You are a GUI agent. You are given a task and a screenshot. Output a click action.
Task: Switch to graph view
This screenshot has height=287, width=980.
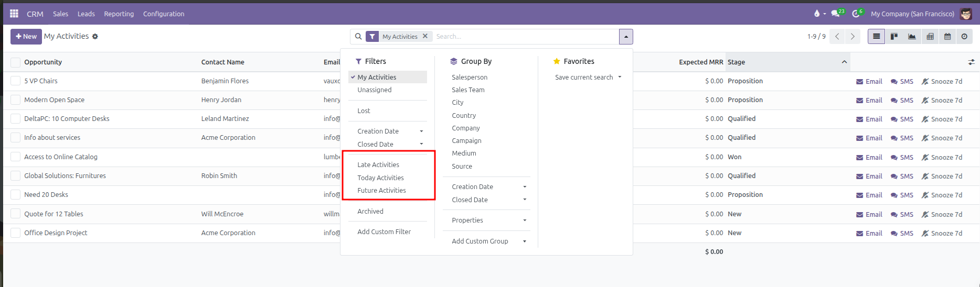coord(912,37)
